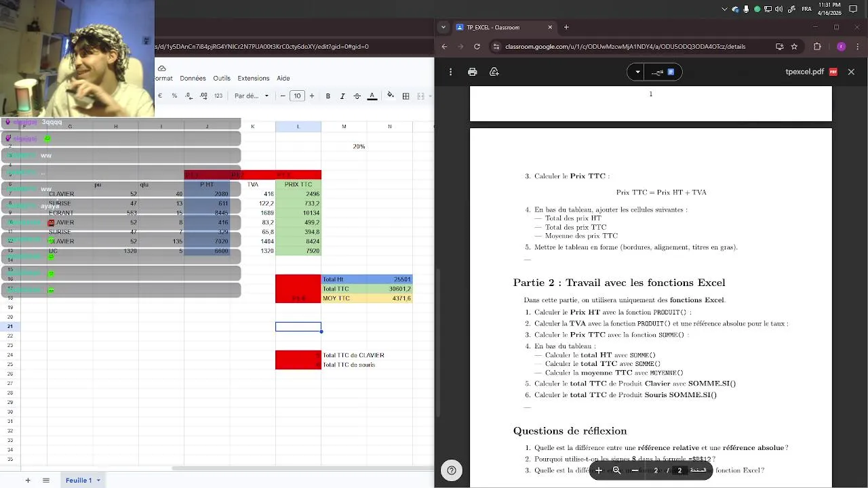Screen dimensions: 868x488
Task: Open the Données menu in Sheets
Action: tap(193, 79)
